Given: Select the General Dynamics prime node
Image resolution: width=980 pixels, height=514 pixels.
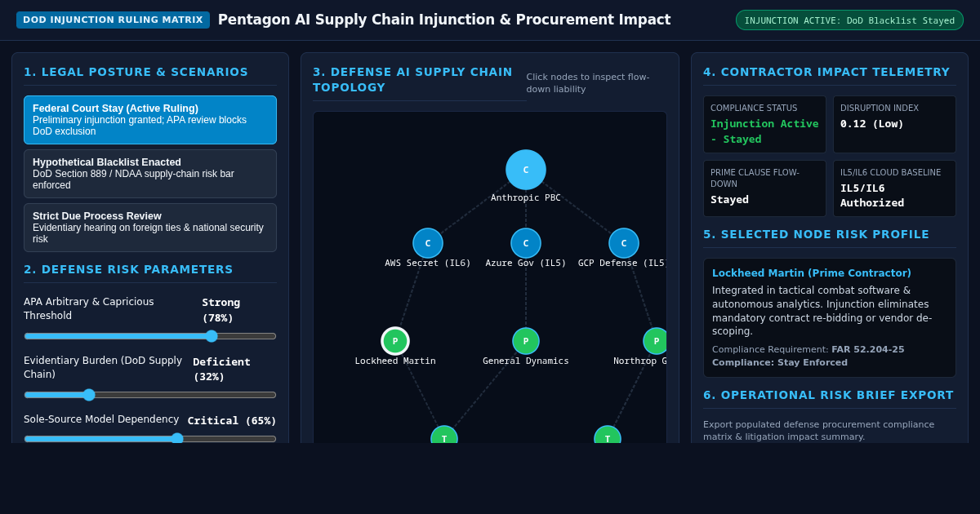Looking at the screenshot, I should 526,341.
